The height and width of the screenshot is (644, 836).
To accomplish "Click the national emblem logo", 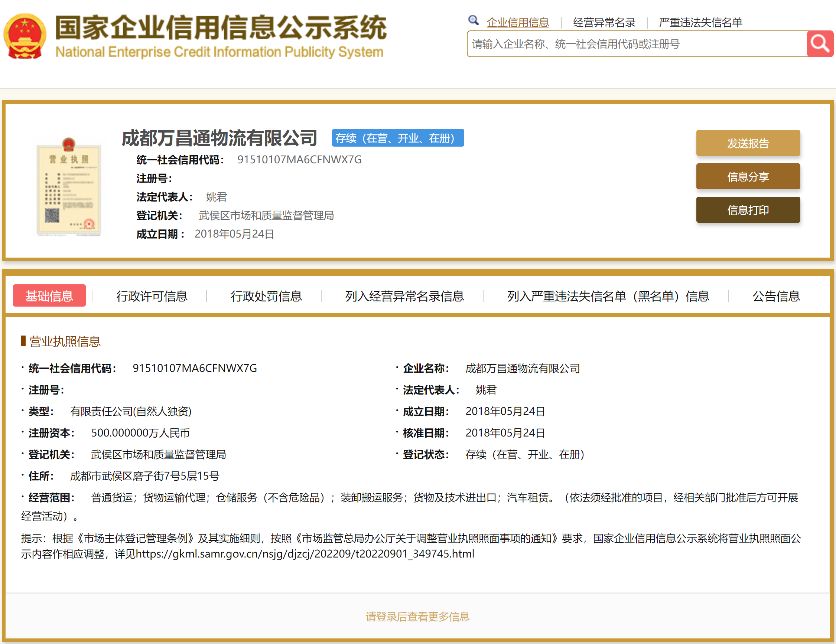I will pos(25,36).
